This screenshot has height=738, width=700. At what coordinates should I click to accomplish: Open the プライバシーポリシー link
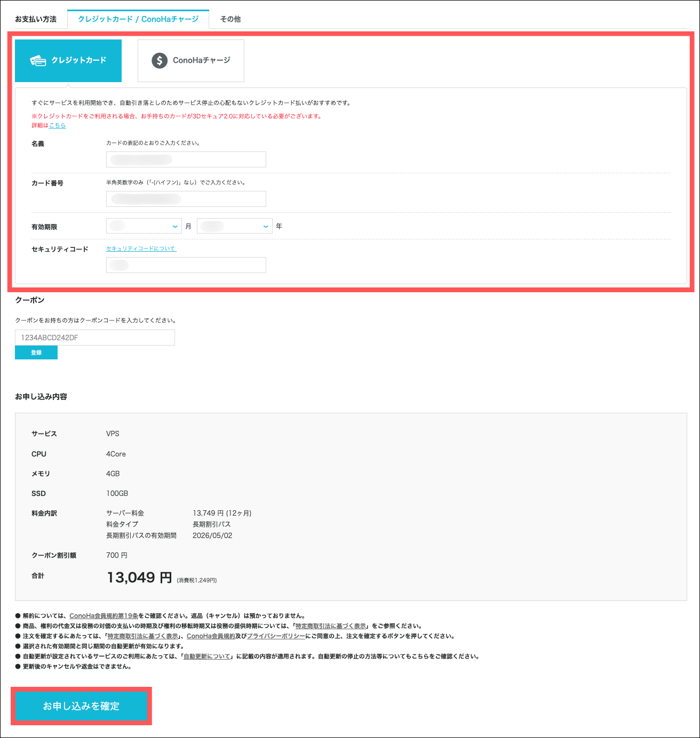[x=276, y=636]
